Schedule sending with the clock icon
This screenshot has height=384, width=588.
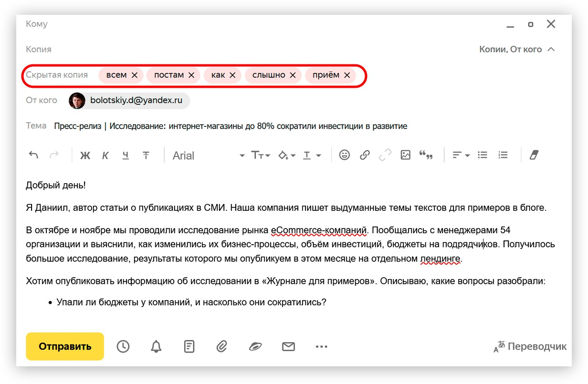click(x=123, y=347)
